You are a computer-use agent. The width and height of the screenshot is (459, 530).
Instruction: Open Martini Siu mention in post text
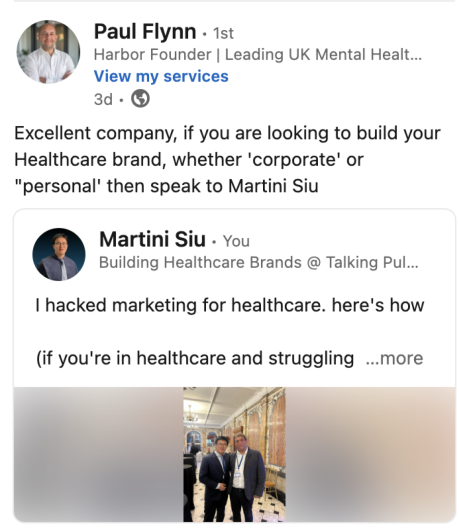coord(273,186)
